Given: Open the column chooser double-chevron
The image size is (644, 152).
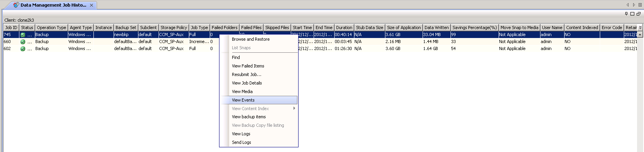Looking at the screenshot, I should tap(640, 28).
